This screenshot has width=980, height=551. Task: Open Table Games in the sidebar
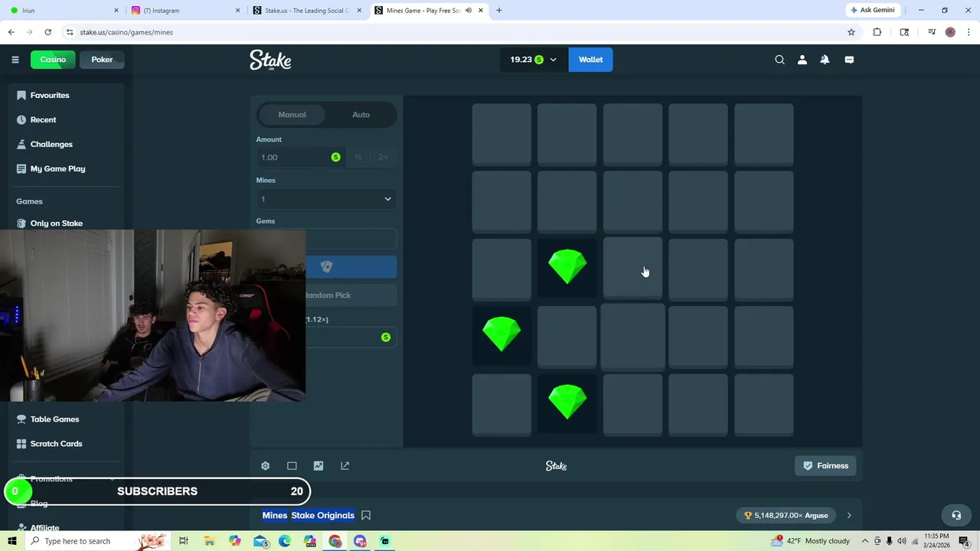[x=54, y=419]
